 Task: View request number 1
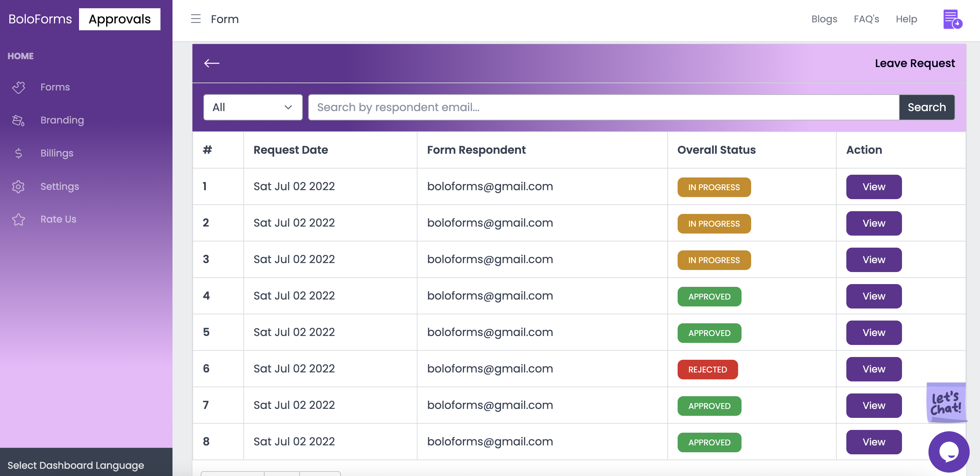[873, 187]
